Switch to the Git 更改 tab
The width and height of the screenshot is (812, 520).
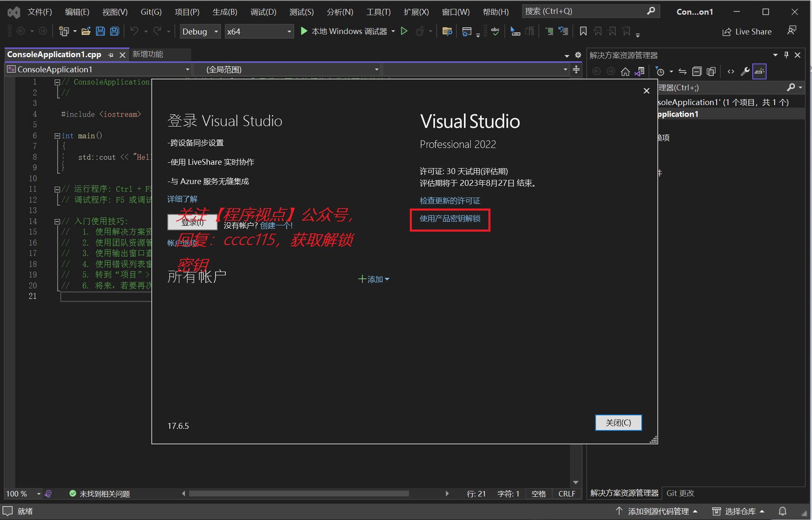[x=680, y=493]
